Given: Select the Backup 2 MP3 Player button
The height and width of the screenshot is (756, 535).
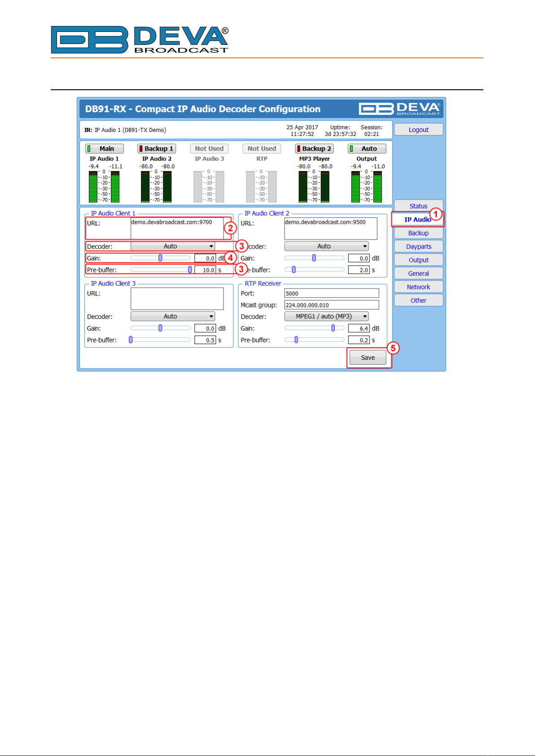Looking at the screenshot, I should pyautogui.click(x=314, y=149).
